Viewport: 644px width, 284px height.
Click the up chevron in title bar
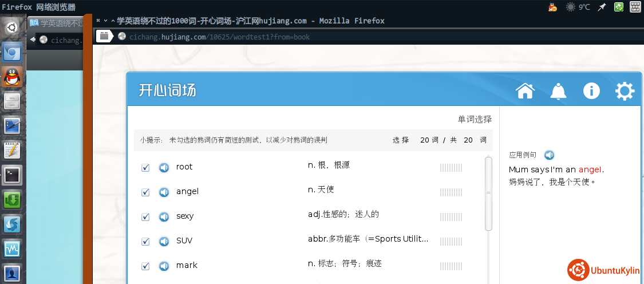coord(113,21)
